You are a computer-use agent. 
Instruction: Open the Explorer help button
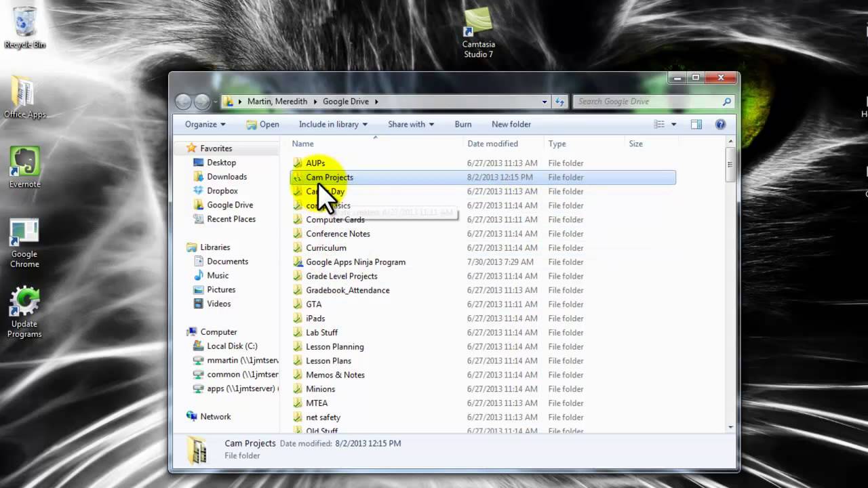coord(720,124)
